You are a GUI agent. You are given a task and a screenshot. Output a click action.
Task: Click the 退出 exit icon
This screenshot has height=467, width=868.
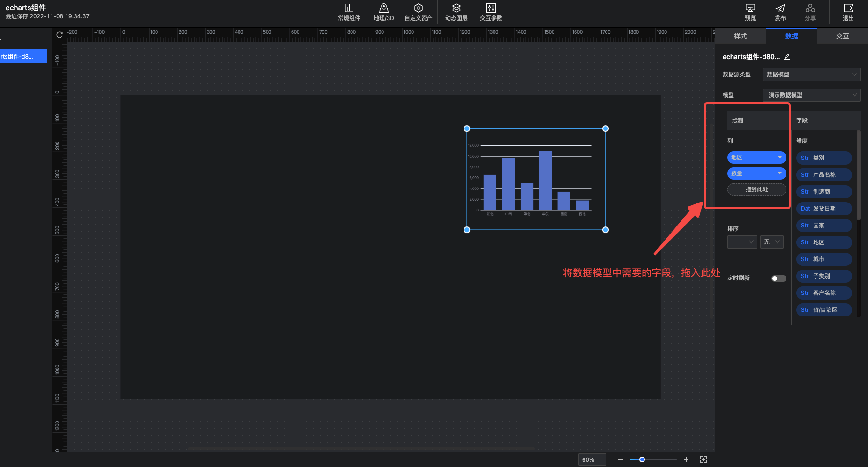[x=848, y=12]
